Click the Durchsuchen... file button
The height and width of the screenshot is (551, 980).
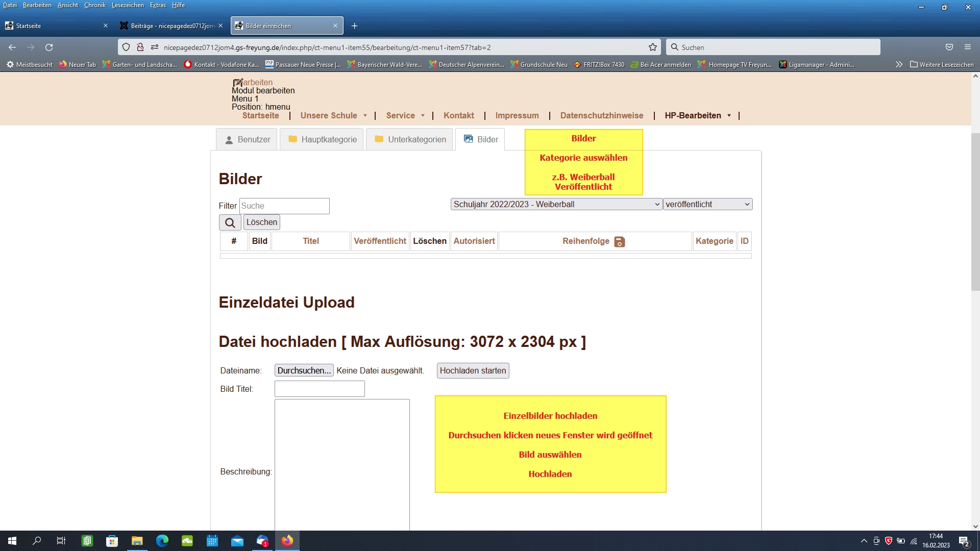click(x=304, y=371)
